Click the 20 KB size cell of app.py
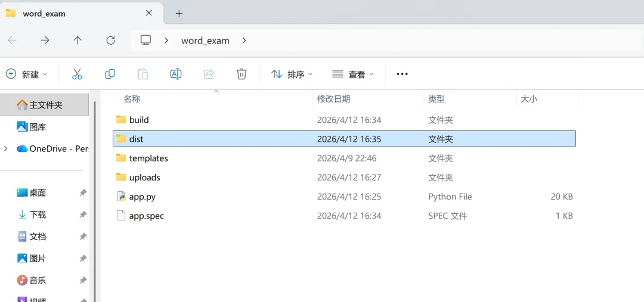644x302 pixels. pos(562,197)
